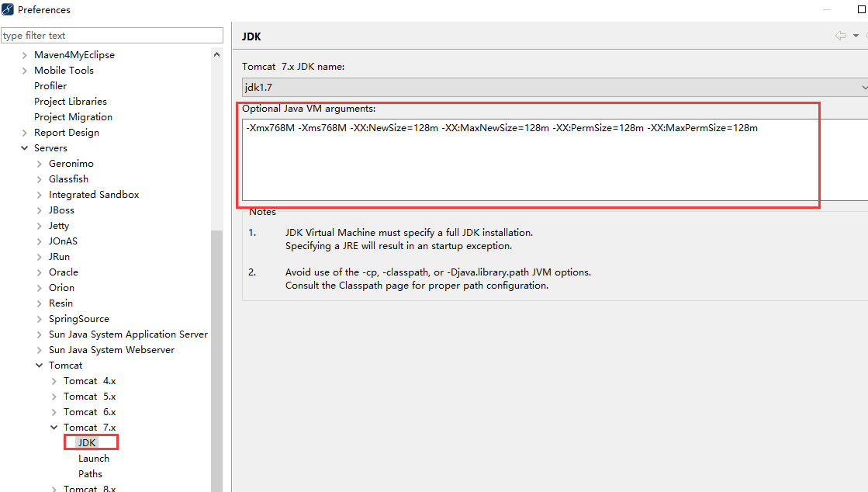Select Mobile Tools in the tree
Screen dimensions: 868x492
click(x=64, y=71)
